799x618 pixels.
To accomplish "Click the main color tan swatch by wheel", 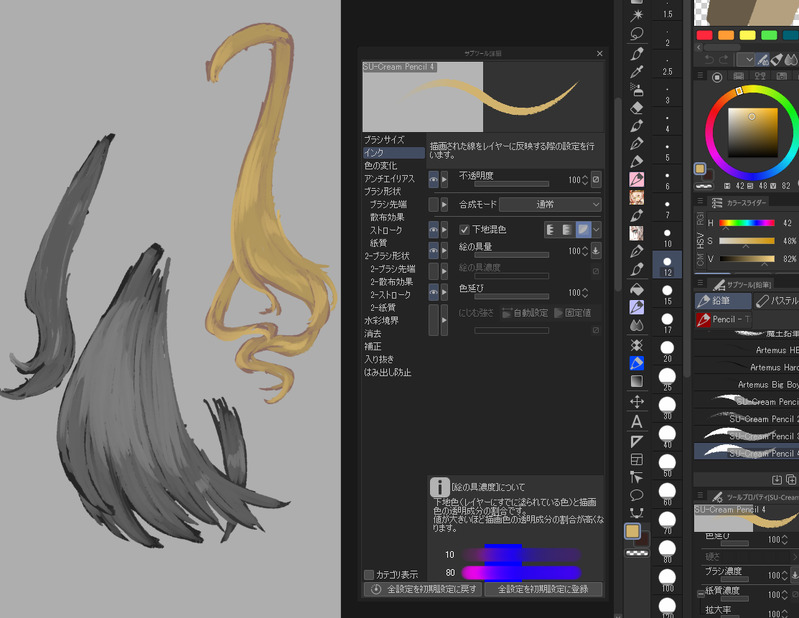I will pos(700,169).
